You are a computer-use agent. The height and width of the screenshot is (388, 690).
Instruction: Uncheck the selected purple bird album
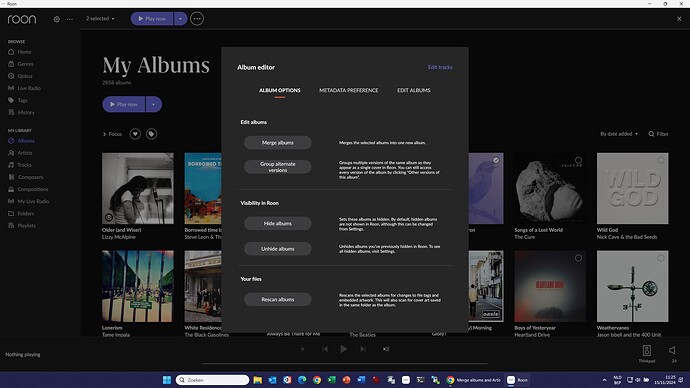click(x=496, y=160)
